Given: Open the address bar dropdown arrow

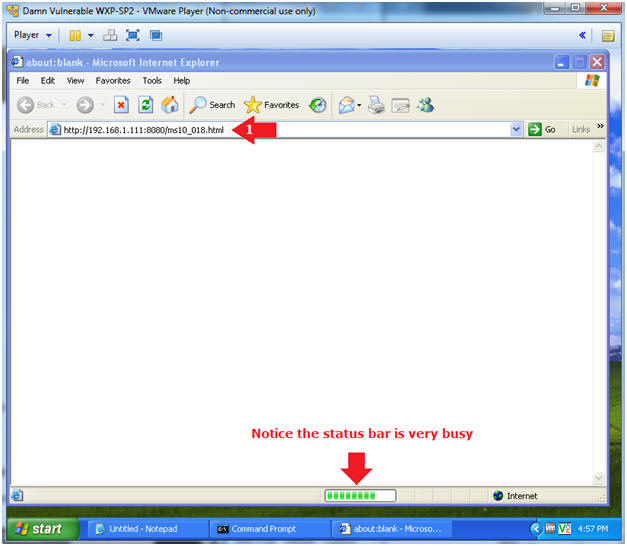Looking at the screenshot, I should tap(516, 130).
